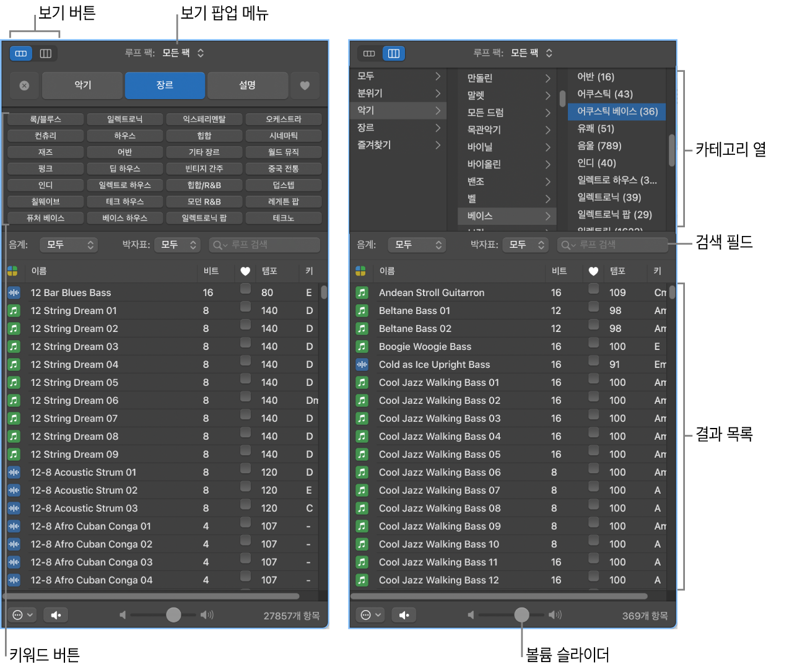Mark 12 String Dream 07 as favorite
The height and width of the screenshot is (672, 797).
point(245,414)
